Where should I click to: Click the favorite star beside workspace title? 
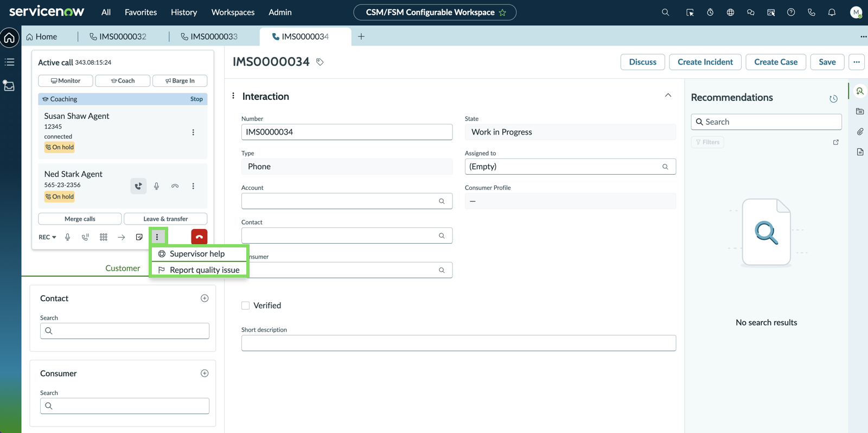click(502, 12)
